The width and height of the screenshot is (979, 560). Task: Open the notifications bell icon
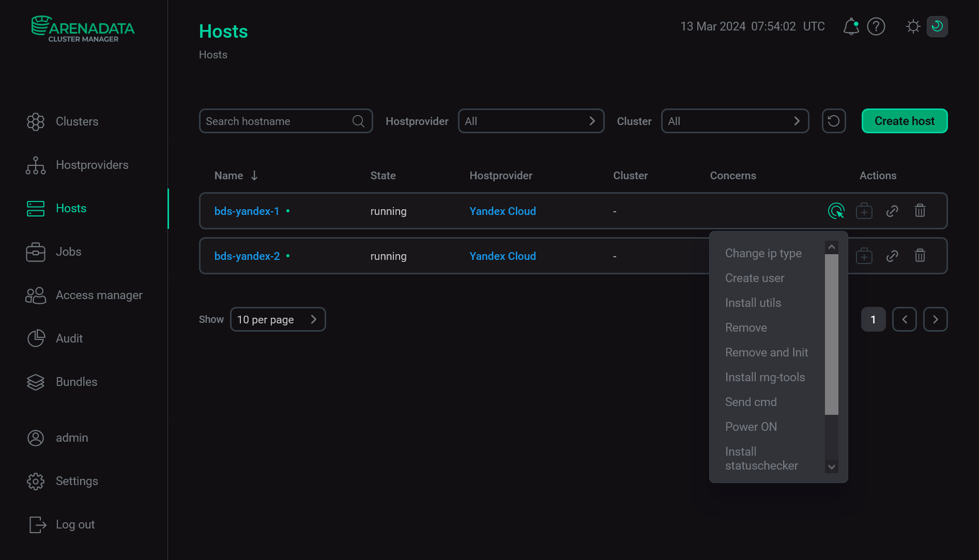(851, 26)
